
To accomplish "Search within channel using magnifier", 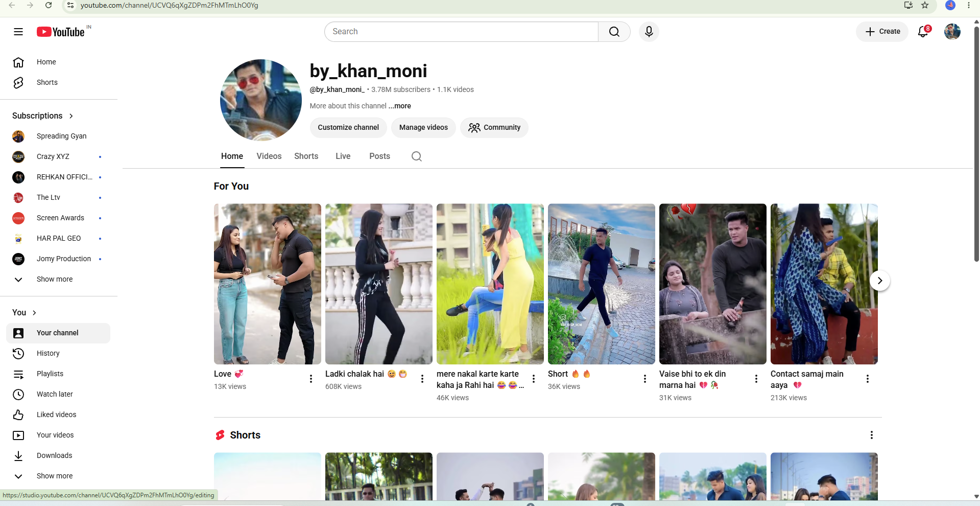I will pos(417,156).
